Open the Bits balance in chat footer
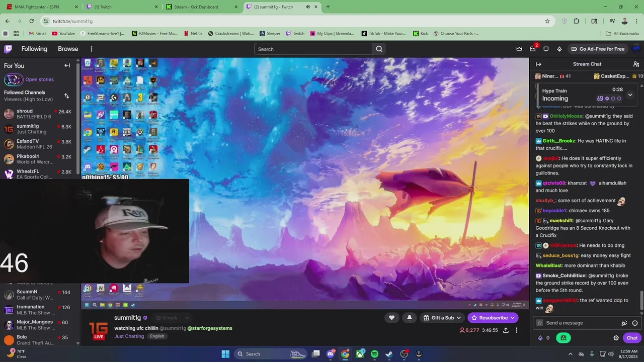This screenshot has height=362, width=644. pyautogui.click(x=543, y=338)
